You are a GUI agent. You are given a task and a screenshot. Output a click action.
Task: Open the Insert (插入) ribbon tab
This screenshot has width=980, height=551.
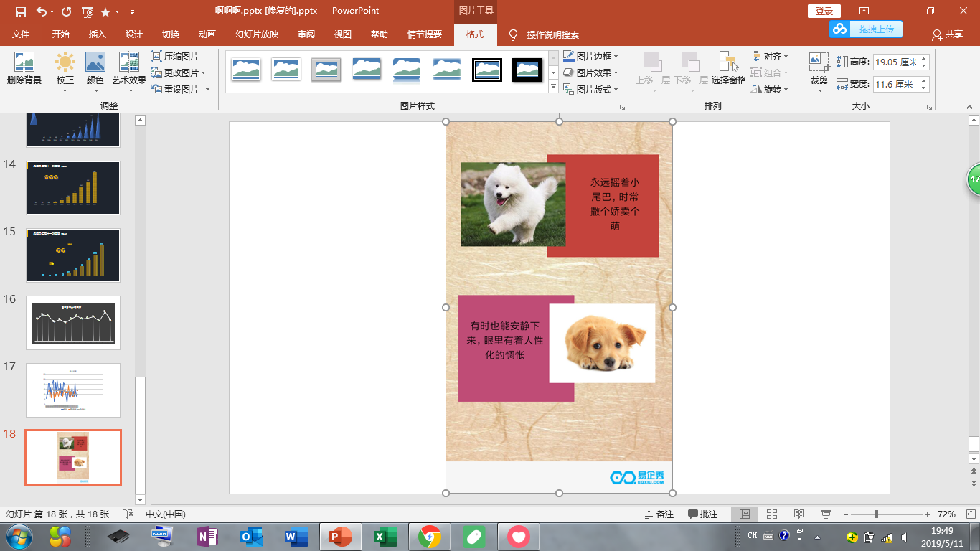[x=97, y=34]
